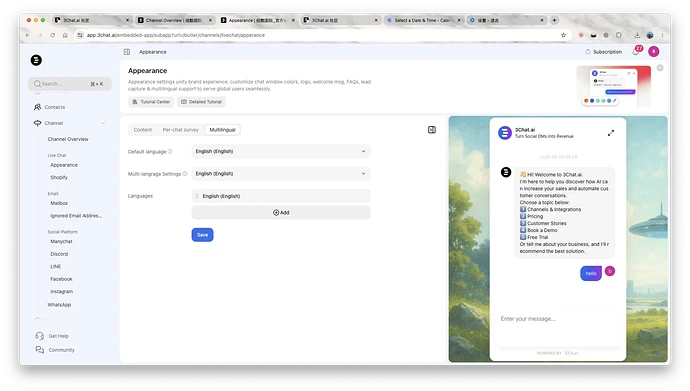The height and width of the screenshot is (391, 690).
Task: Switch to the Channel Overview browser tab
Action: point(174,20)
